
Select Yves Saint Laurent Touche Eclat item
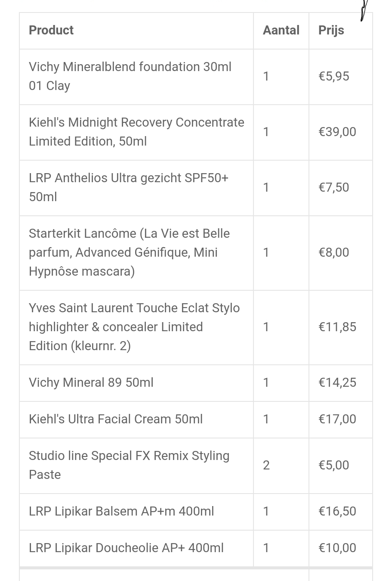click(134, 327)
